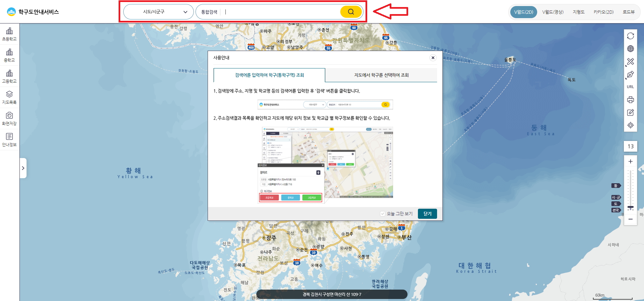
Task: Click the 닫기 button
Action: tap(427, 214)
